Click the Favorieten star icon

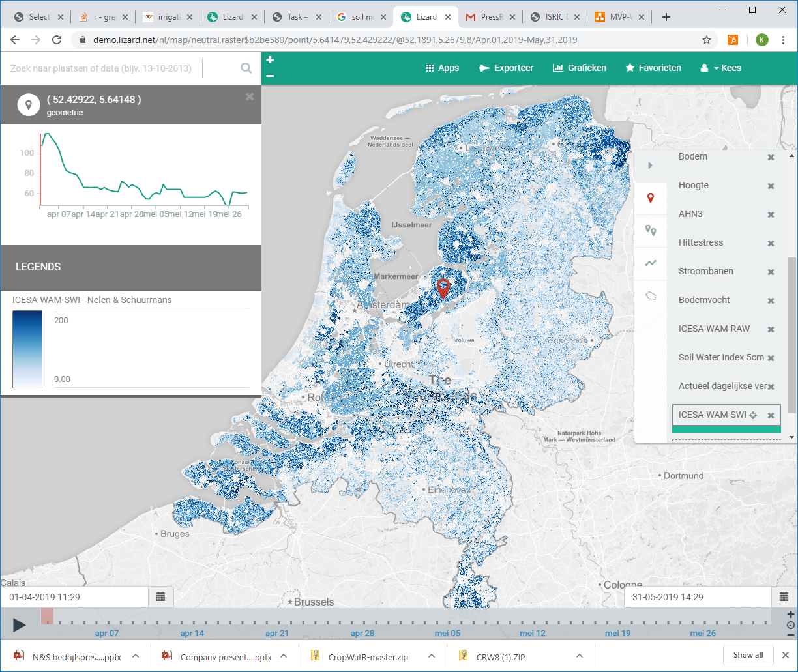click(629, 68)
